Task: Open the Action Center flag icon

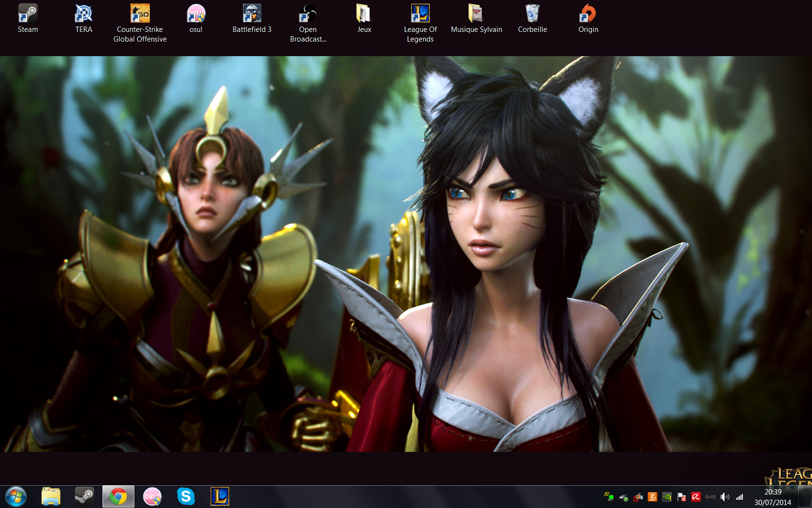Action: (x=681, y=496)
